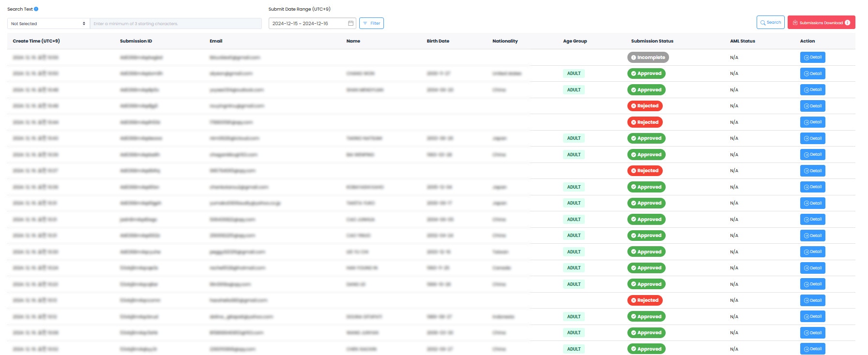
Task: Open the Not Selected search field dropdown
Action: pos(48,23)
